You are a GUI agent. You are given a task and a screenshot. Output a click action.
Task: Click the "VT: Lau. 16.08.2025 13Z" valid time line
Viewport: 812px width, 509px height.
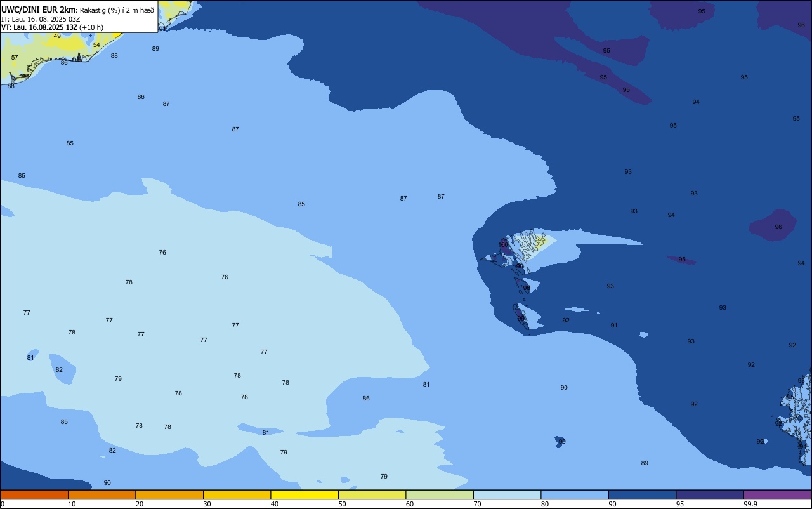[39, 27]
